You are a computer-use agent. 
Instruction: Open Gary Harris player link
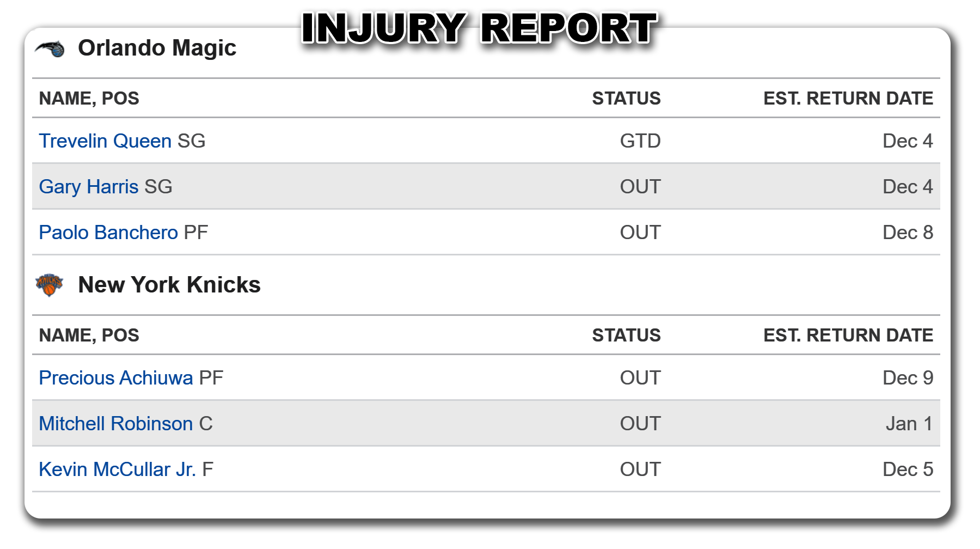[89, 187]
